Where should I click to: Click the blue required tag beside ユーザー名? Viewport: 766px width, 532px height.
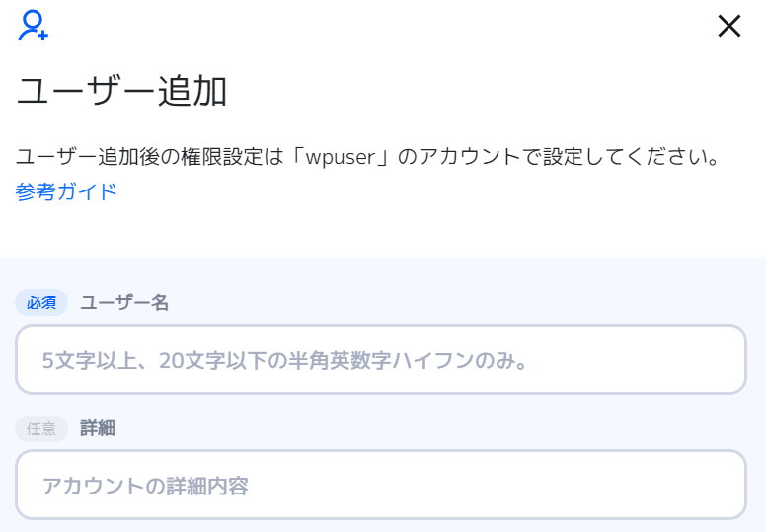[41, 303]
